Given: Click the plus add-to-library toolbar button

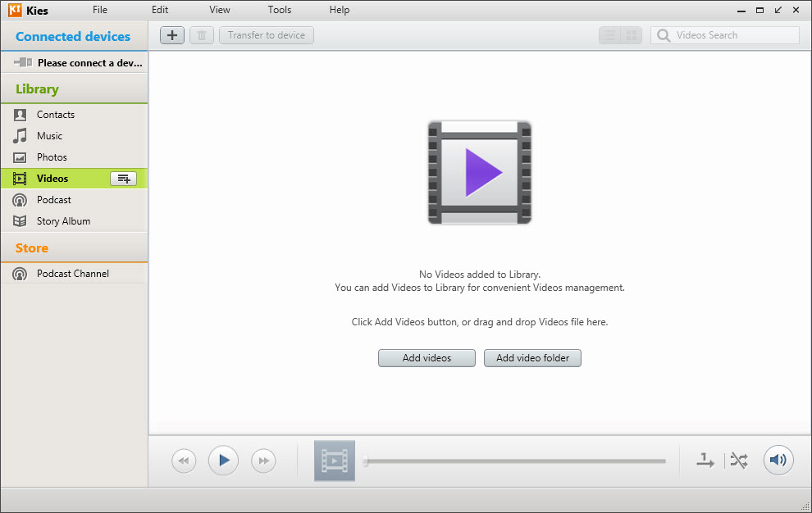Looking at the screenshot, I should coord(172,35).
